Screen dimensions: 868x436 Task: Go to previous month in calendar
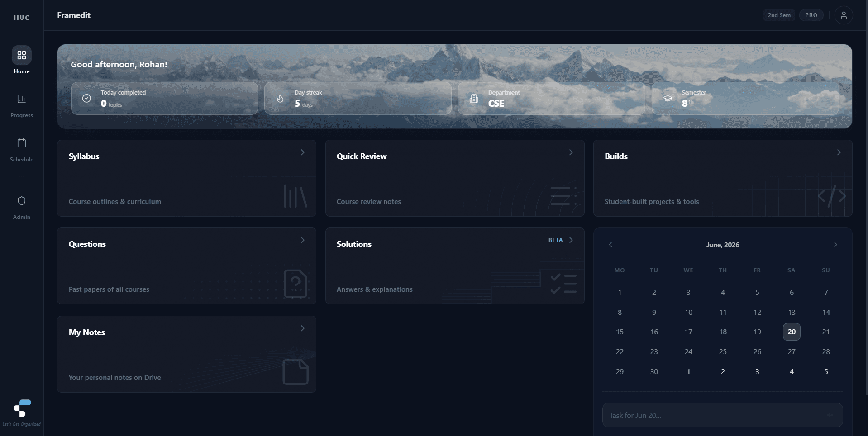610,245
